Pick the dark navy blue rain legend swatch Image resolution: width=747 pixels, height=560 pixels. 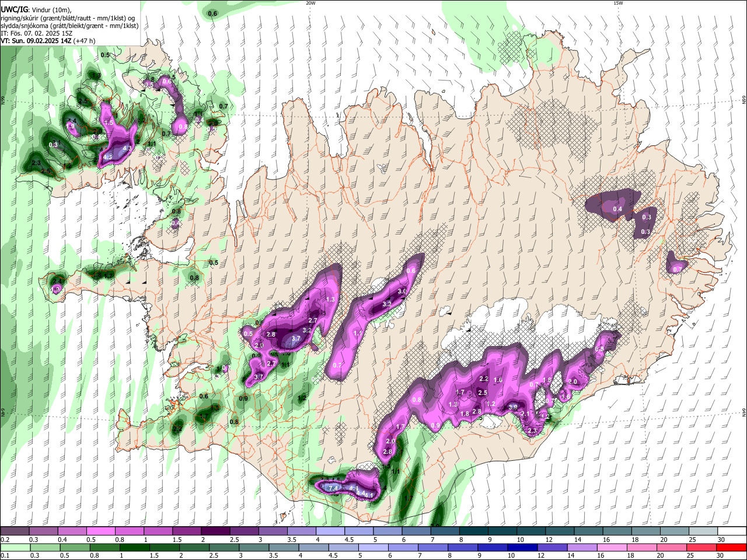pyautogui.click(x=521, y=547)
